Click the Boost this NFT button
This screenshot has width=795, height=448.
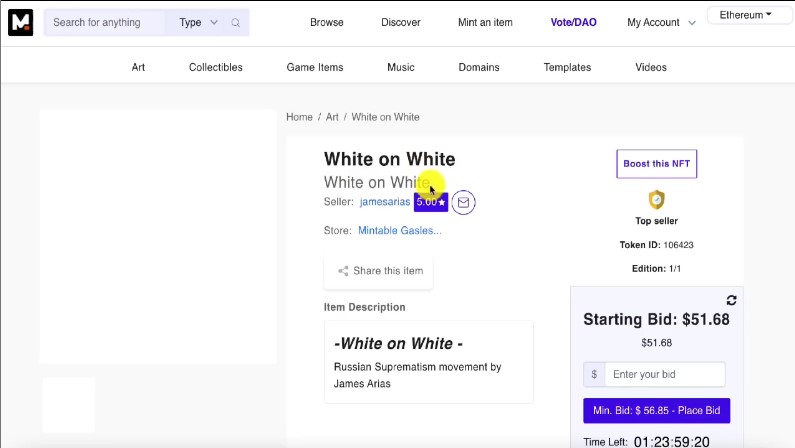(x=656, y=164)
